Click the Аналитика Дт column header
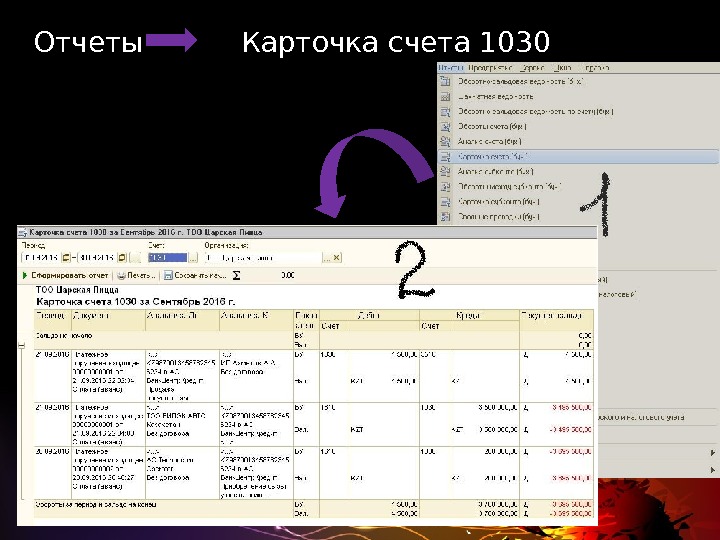 click(182, 320)
